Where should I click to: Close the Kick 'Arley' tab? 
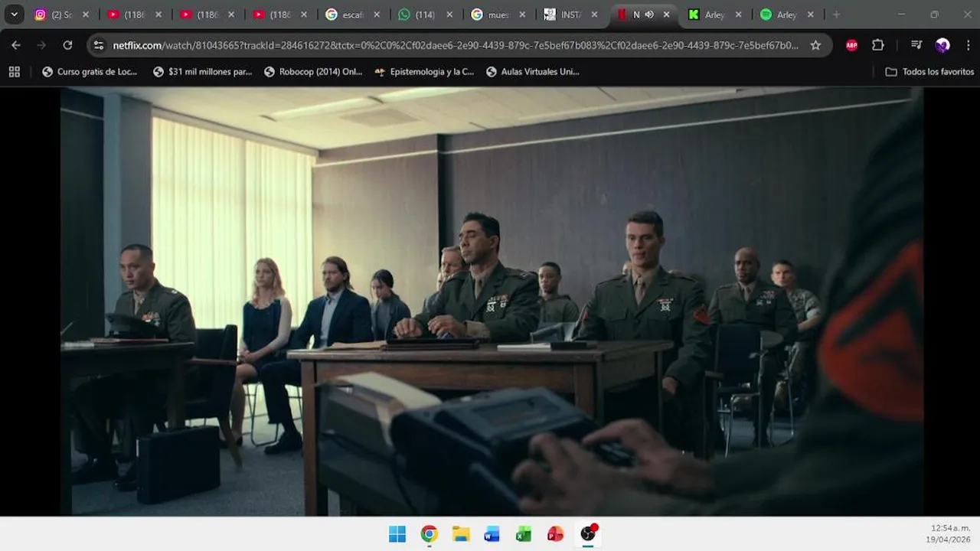coord(738,15)
